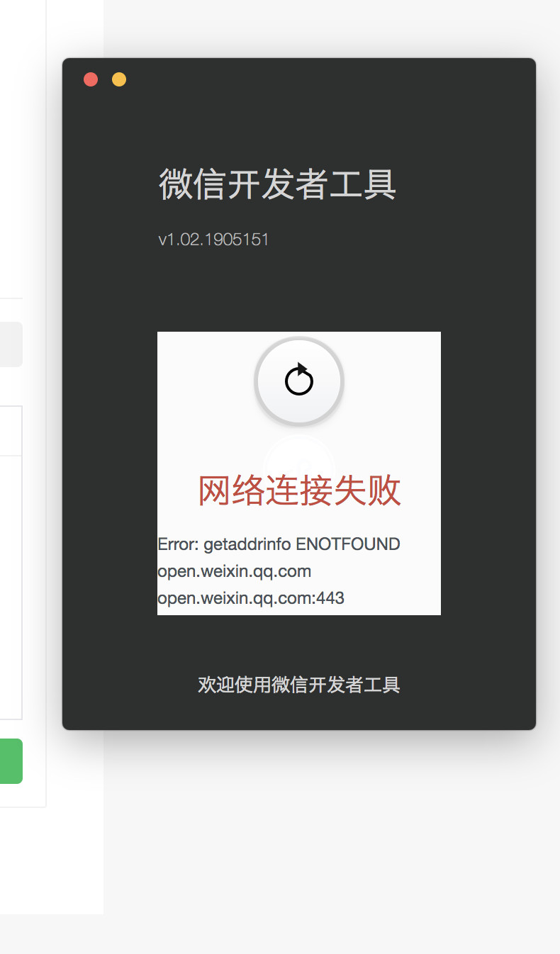Click the 微信开发者工具 title text
560x954 pixels.
click(x=277, y=184)
